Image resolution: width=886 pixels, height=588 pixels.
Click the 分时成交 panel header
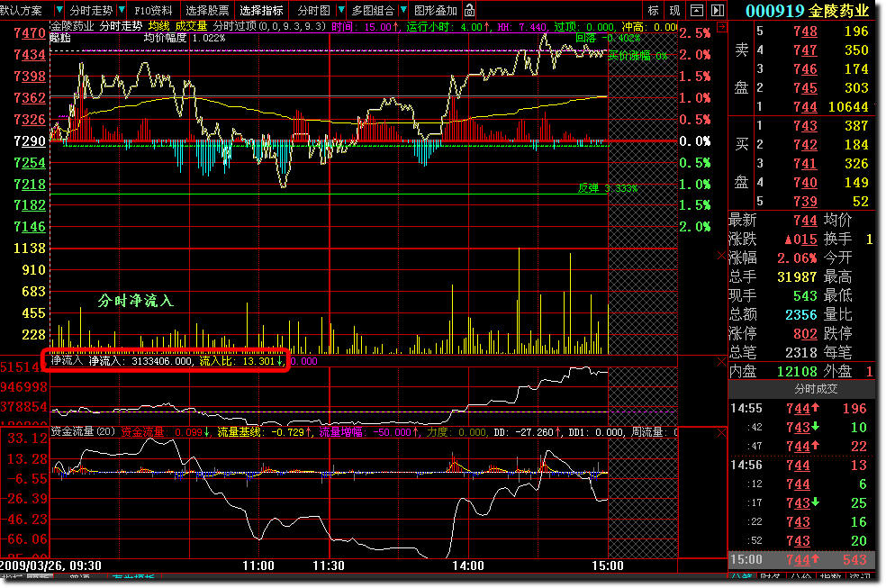tap(816, 389)
